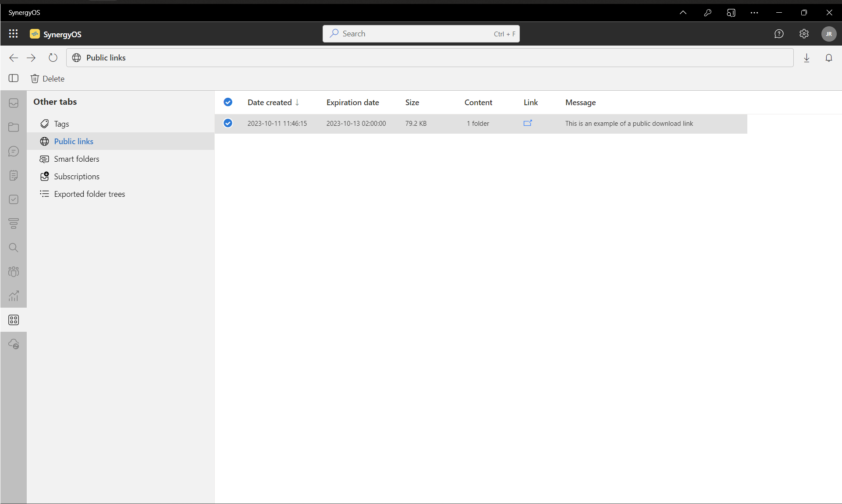This screenshot has height=504, width=842.
Task: Open the notifications bell
Action: [x=829, y=58]
